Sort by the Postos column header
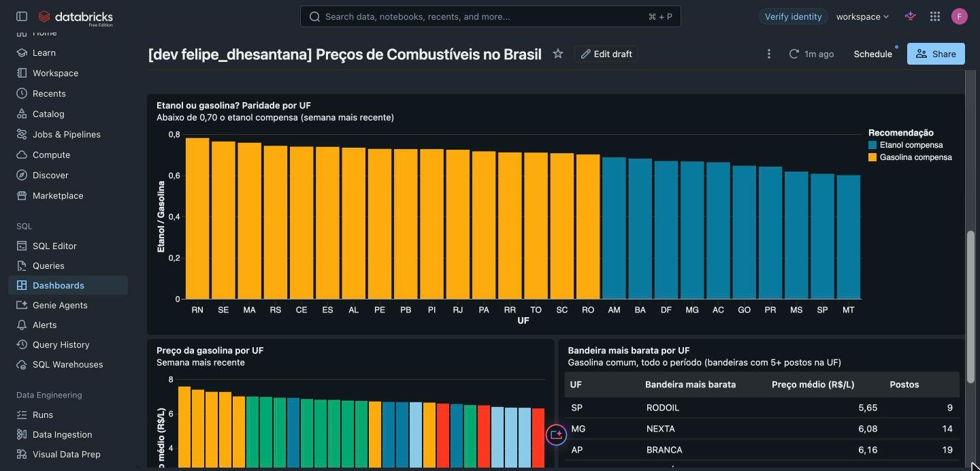The height and width of the screenshot is (471, 980). tap(904, 385)
